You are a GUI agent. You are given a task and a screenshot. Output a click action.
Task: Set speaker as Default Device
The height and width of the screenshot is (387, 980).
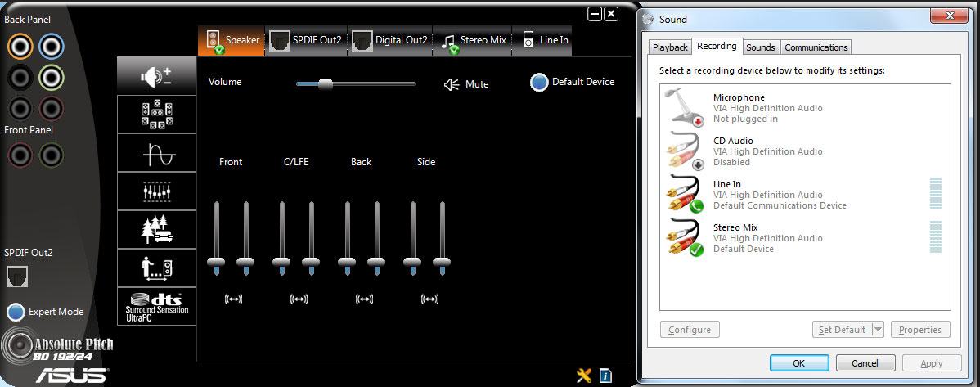click(573, 82)
